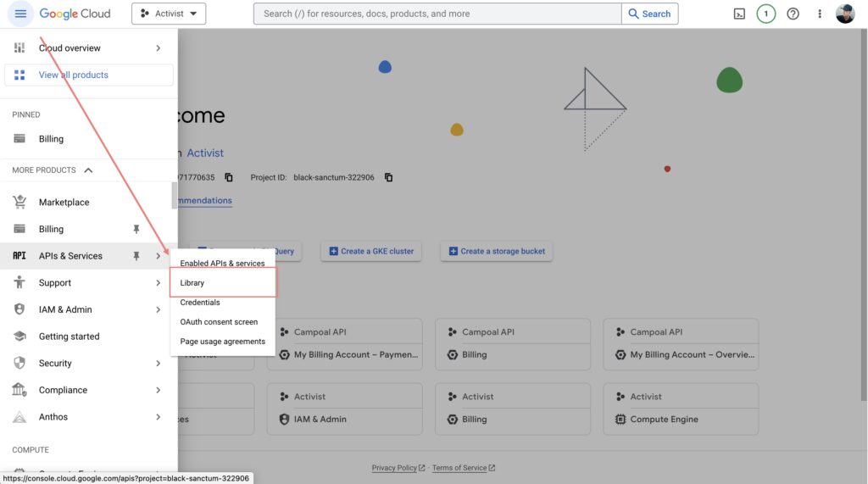
Task: Click the three-dot more options icon
Action: click(820, 14)
